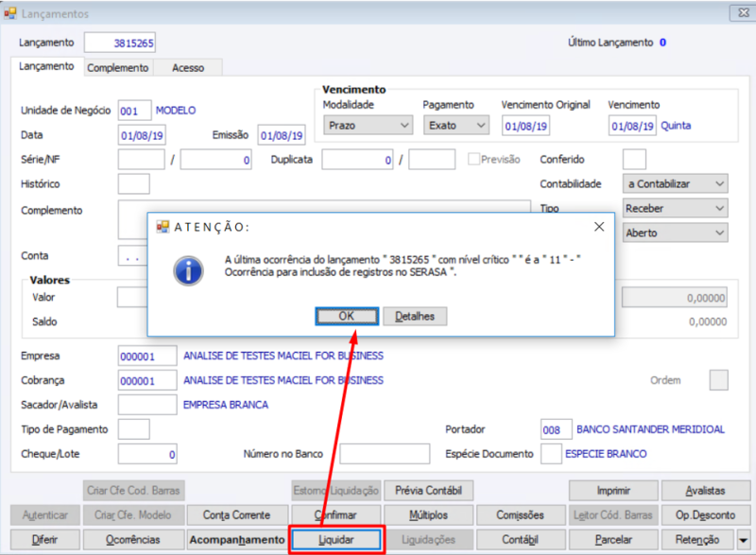The height and width of the screenshot is (555, 756).
Task: Click the Tipo de Pagamento field
Action: click(134, 429)
